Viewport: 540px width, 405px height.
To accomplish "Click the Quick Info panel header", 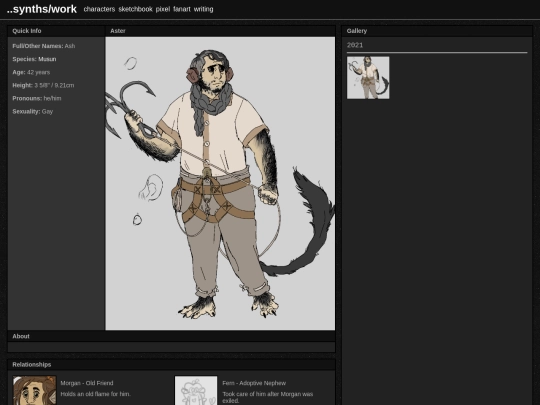I will pyautogui.click(x=56, y=31).
